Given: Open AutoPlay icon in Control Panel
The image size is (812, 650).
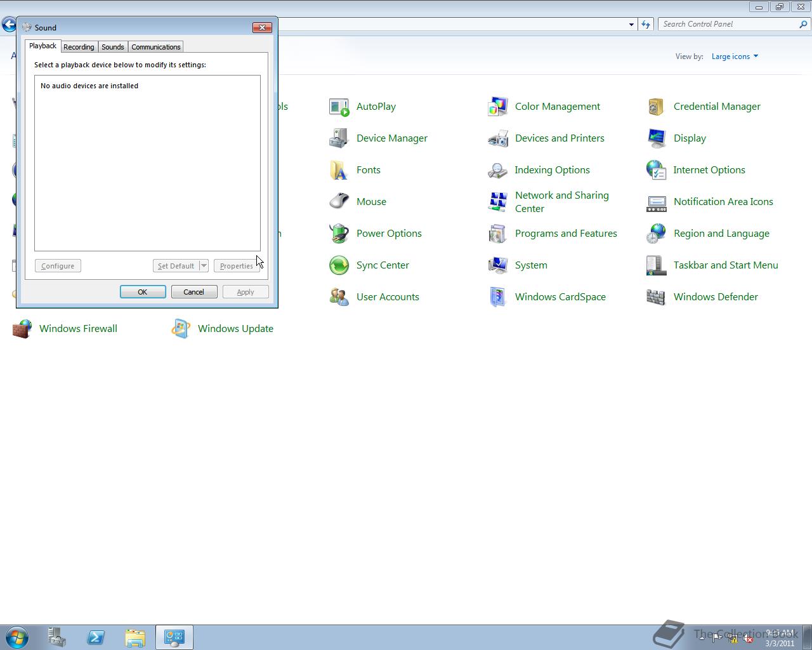Looking at the screenshot, I should [x=339, y=107].
